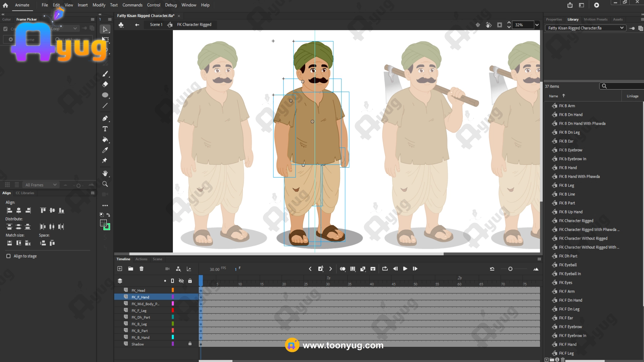Open the Modify menu
Image resolution: width=644 pixels, height=362 pixels.
(99, 5)
